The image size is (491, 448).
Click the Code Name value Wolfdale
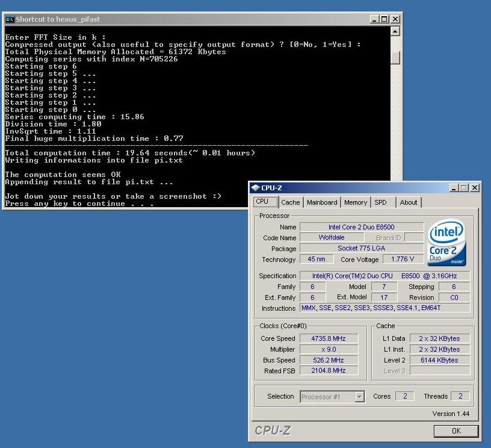pyautogui.click(x=332, y=237)
